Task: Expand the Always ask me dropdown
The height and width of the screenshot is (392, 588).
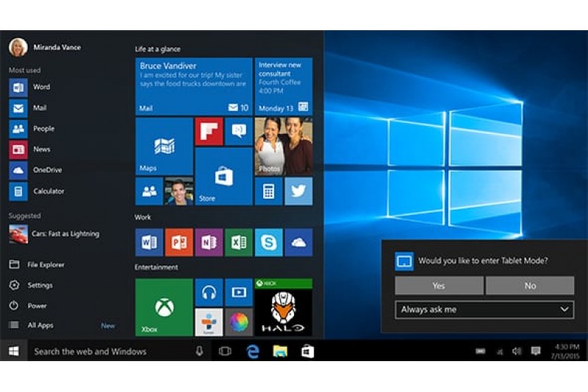Action: [x=484, y=310]
